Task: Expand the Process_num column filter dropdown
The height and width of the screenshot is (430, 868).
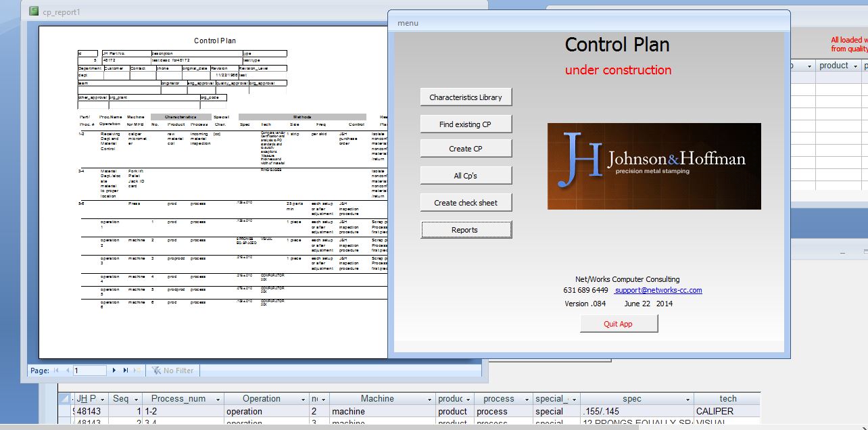Action: 217,399
